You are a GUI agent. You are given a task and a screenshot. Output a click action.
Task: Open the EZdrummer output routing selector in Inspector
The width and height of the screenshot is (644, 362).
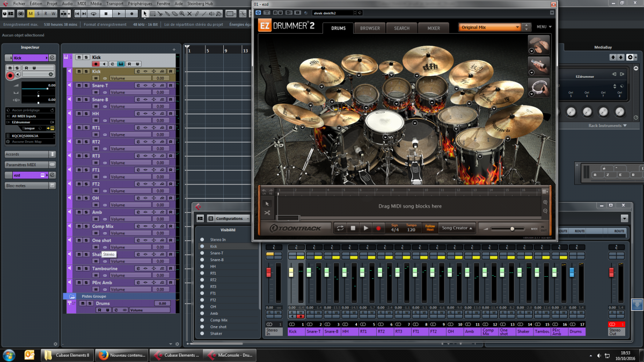coord(31,122)
